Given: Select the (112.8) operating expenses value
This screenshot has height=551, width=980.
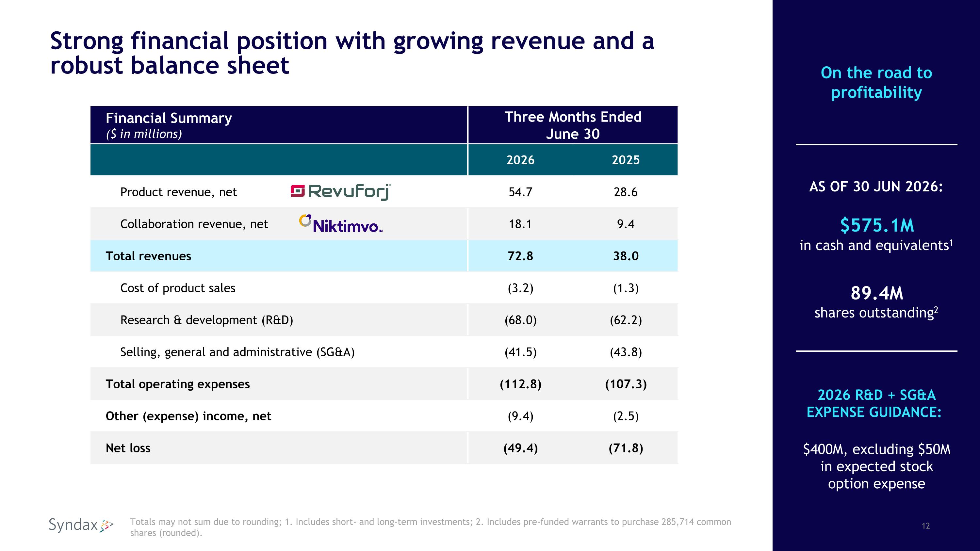Looking at the screenshot, I should tap(520, 384).
